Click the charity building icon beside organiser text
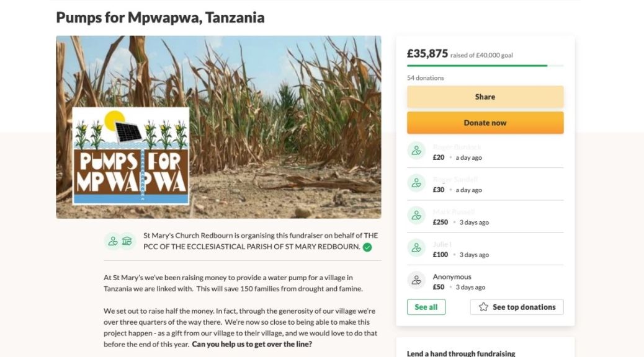 (127, 241)
